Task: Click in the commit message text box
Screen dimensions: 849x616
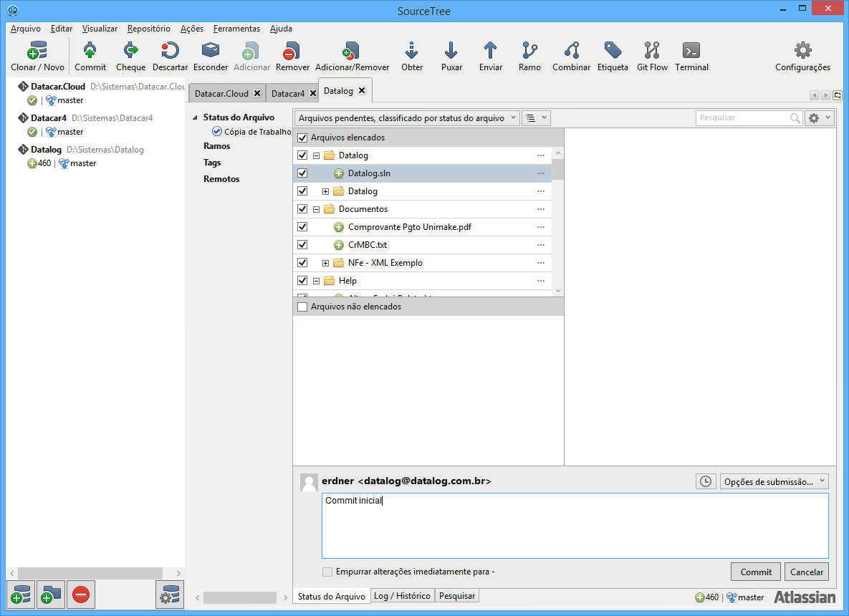Action: [x=575, y=526]
